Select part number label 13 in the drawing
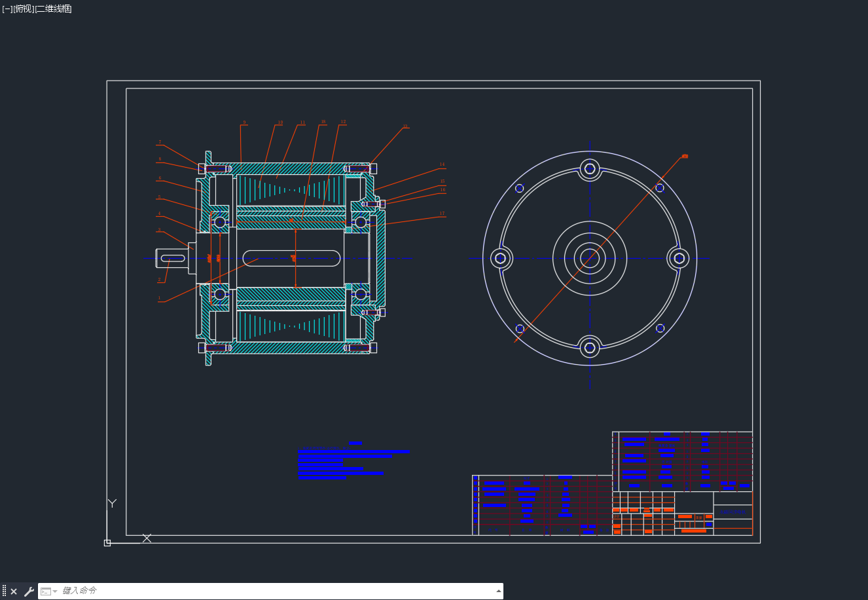The image size is (868, 600). click(405, 126)
